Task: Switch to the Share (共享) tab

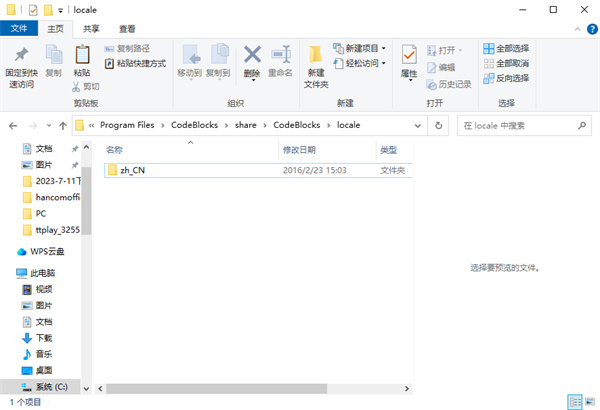Action: (x=91, y=29)
